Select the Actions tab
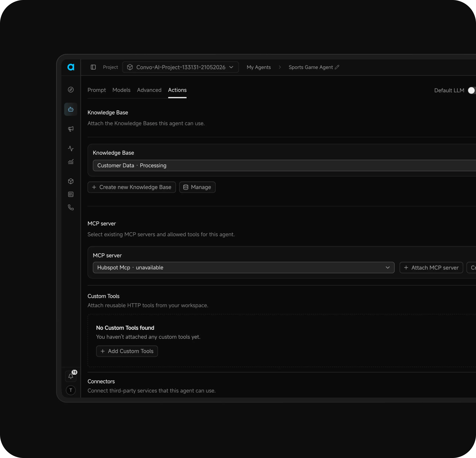The height and width of the screenshot is (458, 476). (177, 90)
